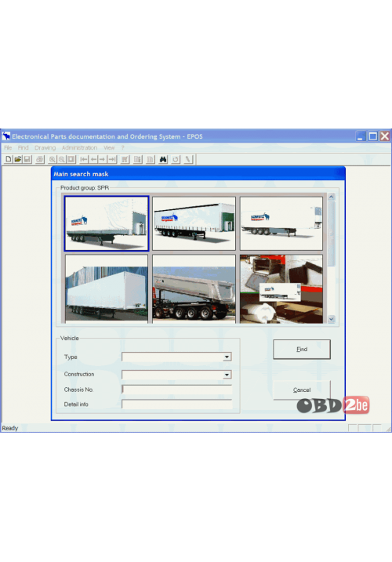Click the Chassis No. input field
392x562 pixels.
[177, 390]
